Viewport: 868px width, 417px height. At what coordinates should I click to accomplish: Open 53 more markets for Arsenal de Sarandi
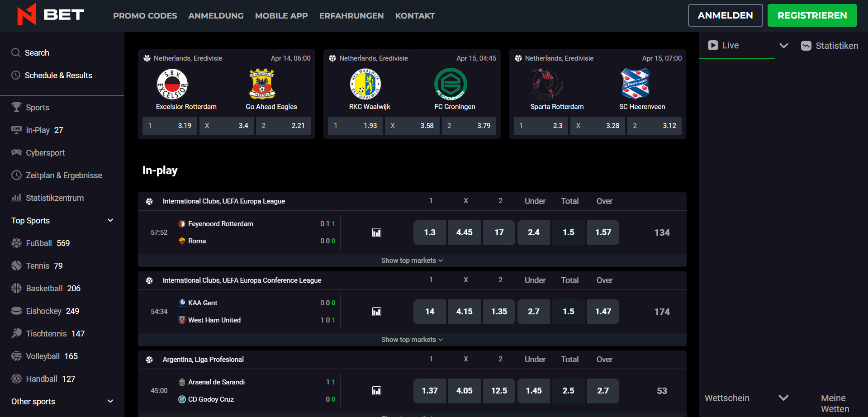[662, 391]
